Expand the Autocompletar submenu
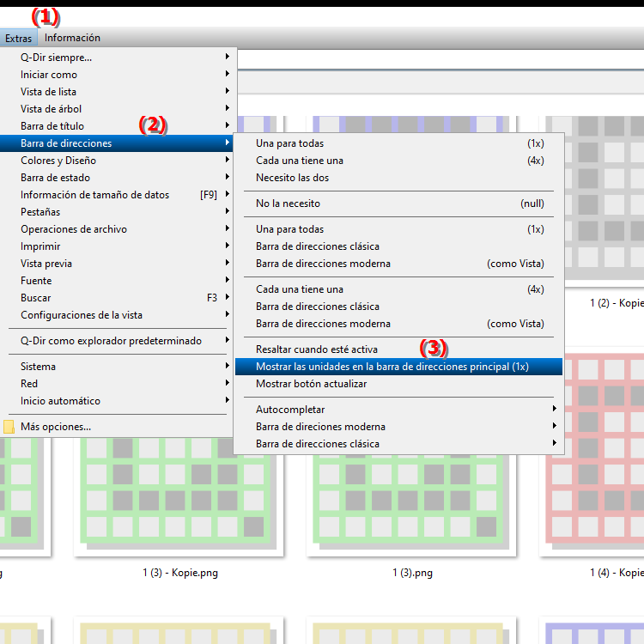Image resolution: width=644 pixels, height=644 pixels. 398,410
